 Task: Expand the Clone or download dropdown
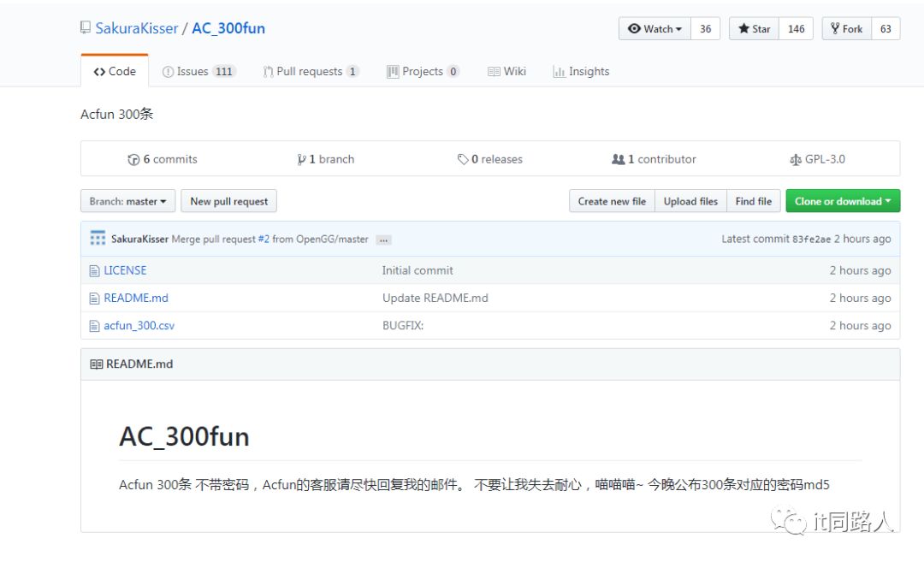pos(843,201)
